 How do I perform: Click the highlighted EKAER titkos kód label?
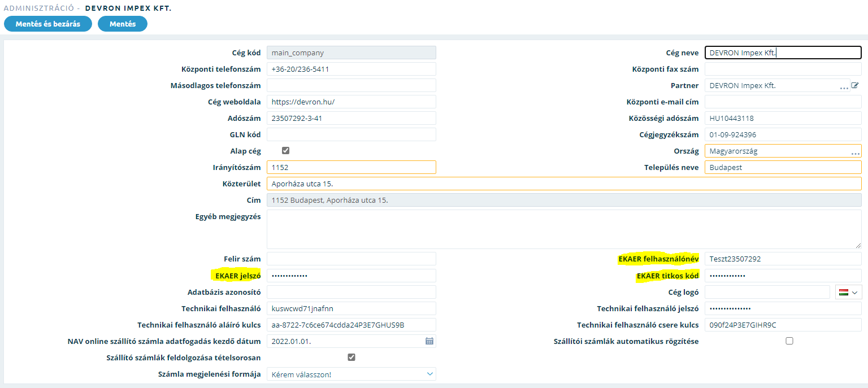[668, 275]
